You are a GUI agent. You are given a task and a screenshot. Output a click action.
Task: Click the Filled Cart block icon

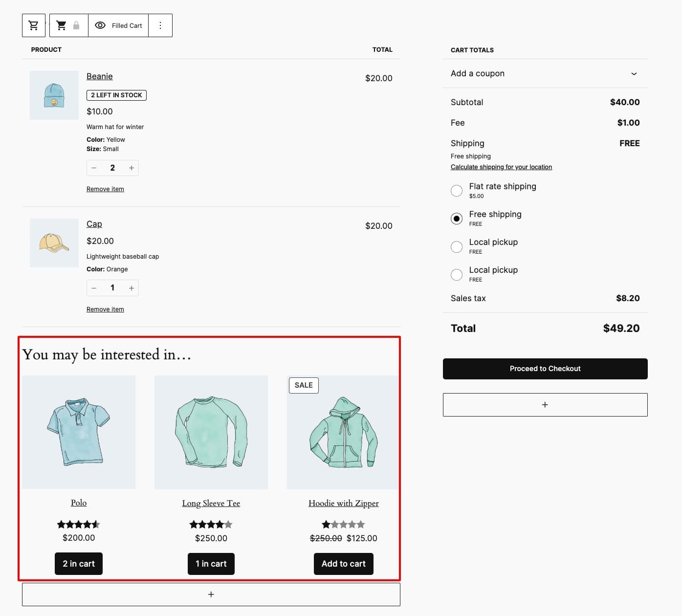pos(62,25)
